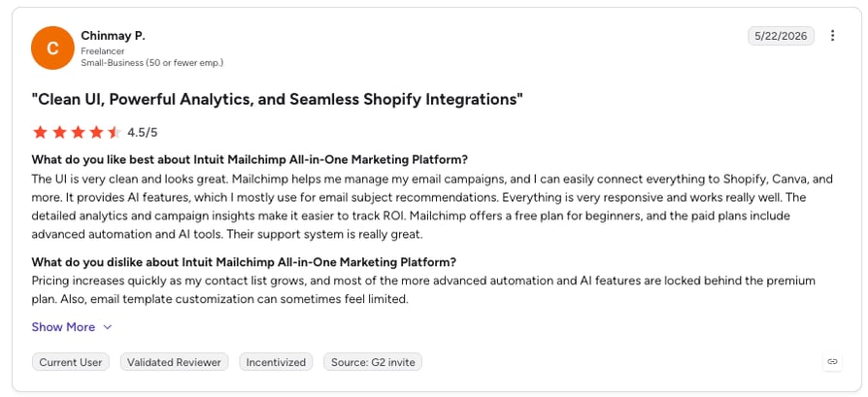Click the 5/22/2026 date badge
Viewport: 868px width, 397px height.
[x=781, y=36]
